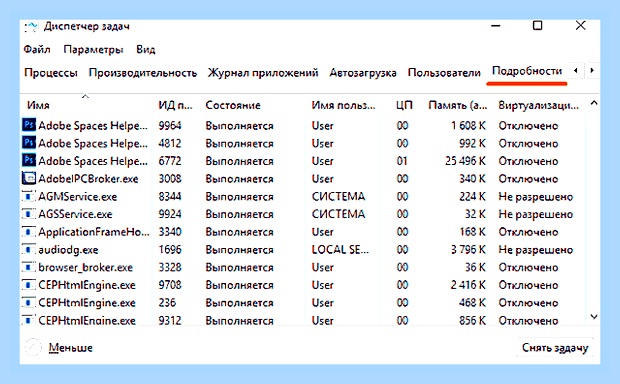Sort by the Состояние column header
This screenshot has width=620, height=384.
(233, 105)
